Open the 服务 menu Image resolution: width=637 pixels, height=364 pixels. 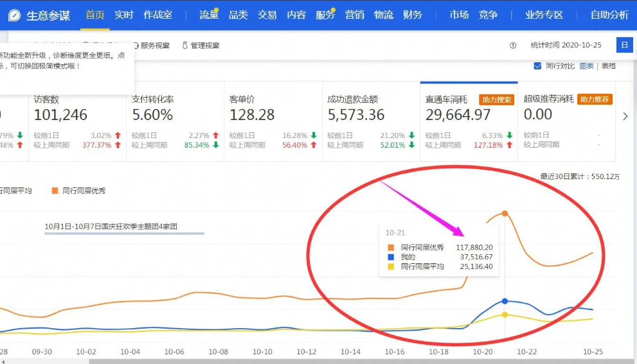pos(325,15)
